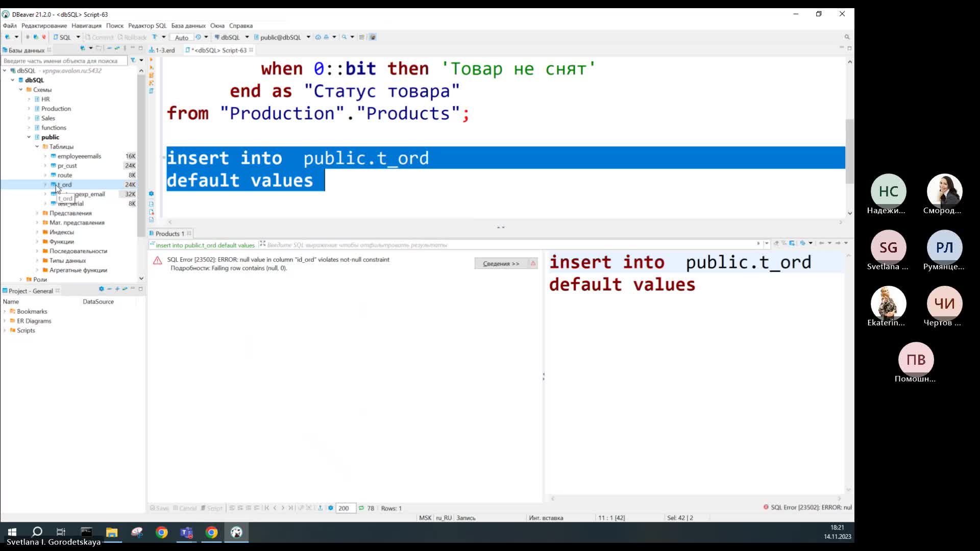Switch to the 1-3.erd tab
This screenshot has height=551, width=980.
pyautogui.click(x=162, y=50)
